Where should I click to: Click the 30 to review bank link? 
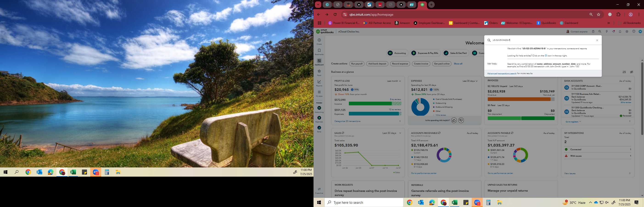coord(625,103)
